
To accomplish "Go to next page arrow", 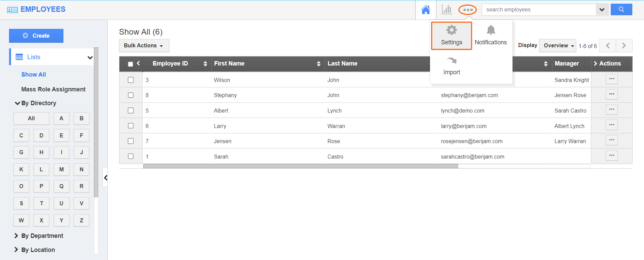I will coord(624,46).
